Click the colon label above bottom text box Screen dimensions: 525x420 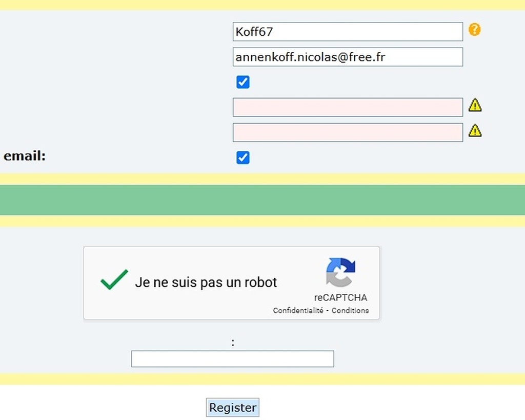233,343
